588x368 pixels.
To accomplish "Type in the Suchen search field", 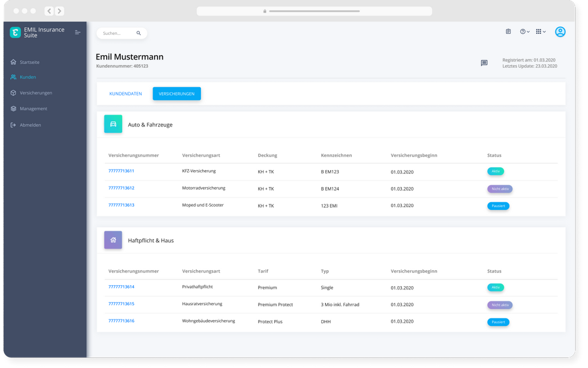I will point(117,33).
